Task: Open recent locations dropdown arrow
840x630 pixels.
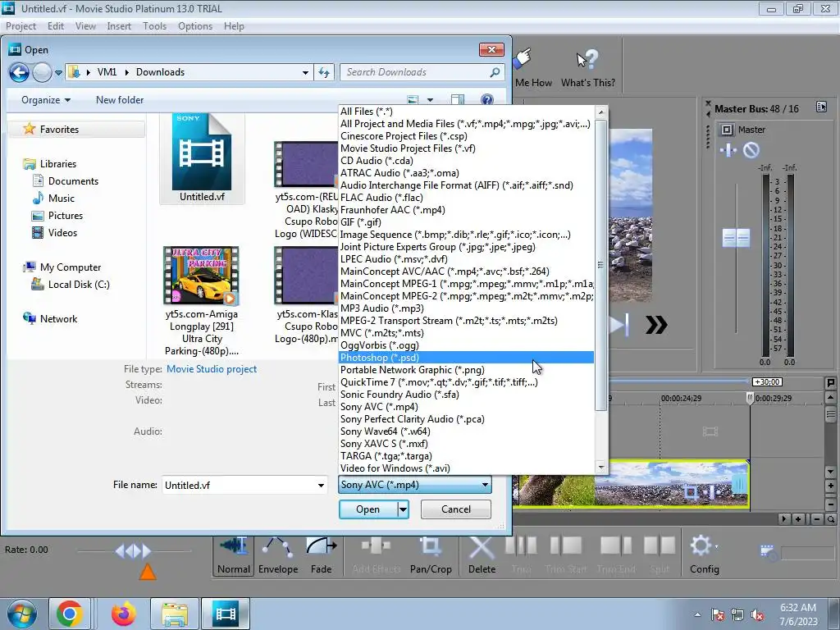Action: point(58,72)
